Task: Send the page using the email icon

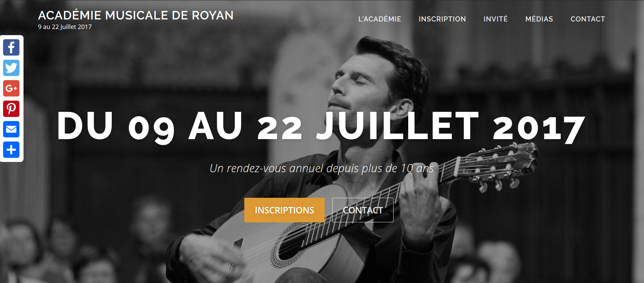Action: [x=11, y=129]
